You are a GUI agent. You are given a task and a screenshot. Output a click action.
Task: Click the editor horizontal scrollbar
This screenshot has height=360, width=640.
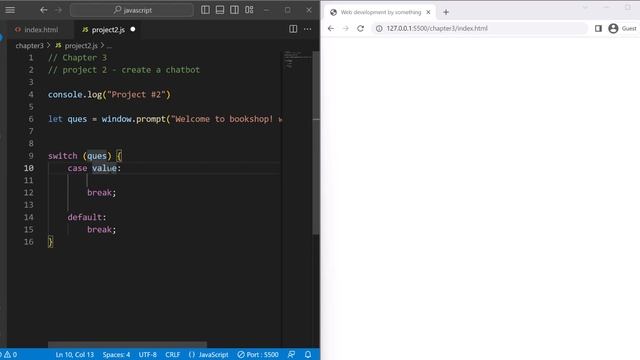point(127,345)
